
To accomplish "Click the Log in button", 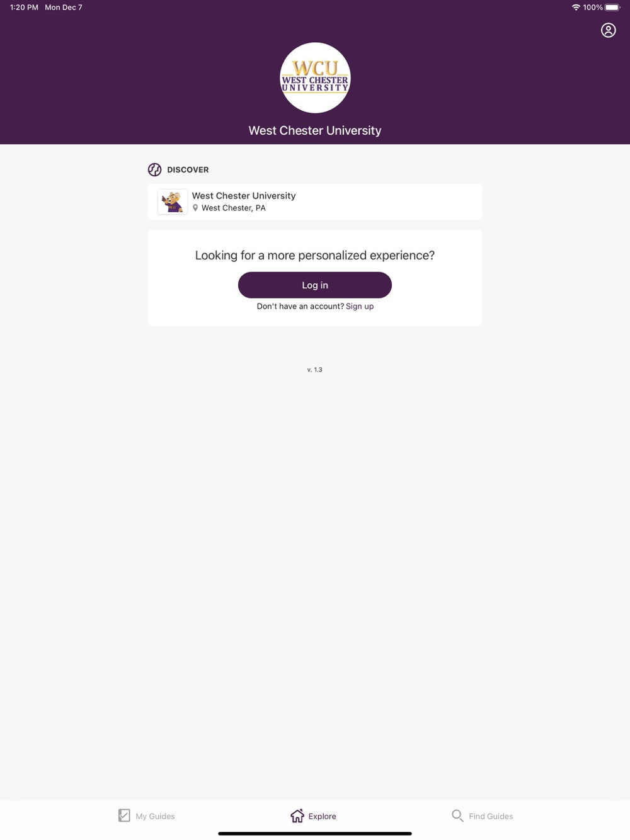I will point(315,285).
